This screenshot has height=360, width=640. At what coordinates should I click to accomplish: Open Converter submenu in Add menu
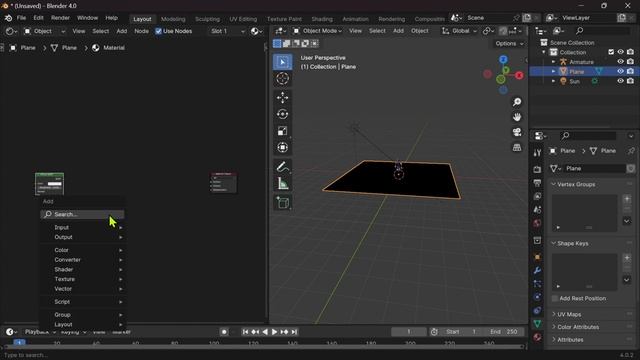coord(82,260)
